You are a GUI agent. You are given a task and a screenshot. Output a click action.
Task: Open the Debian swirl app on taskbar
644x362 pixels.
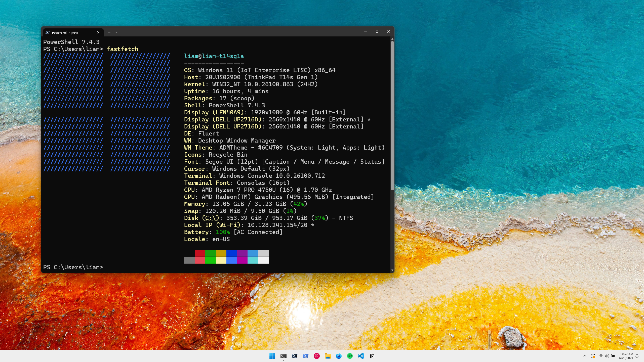click(316, 356)
